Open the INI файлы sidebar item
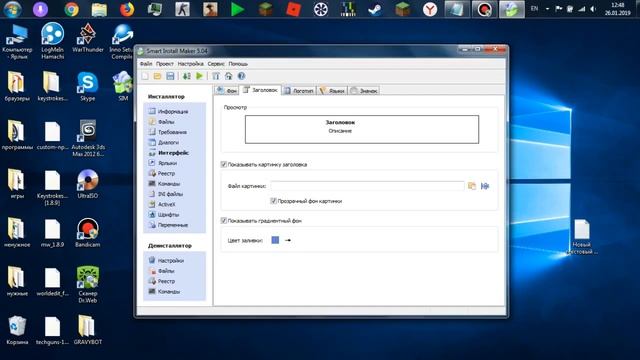Viewport: 640px width, 360px height. [x=166, y=194]
